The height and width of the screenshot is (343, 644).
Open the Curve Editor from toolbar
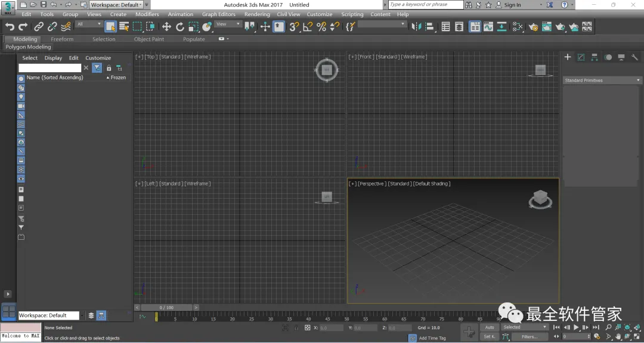pos(488,27)
